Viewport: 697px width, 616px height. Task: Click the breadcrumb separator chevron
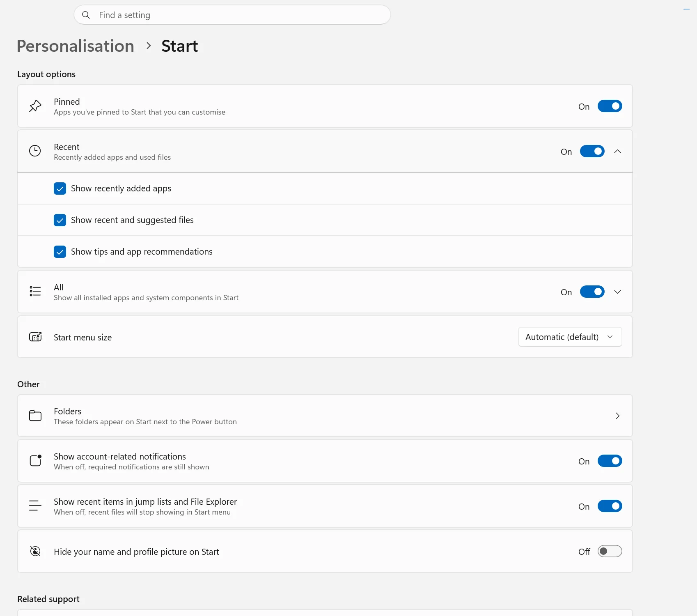coord(149,46)
